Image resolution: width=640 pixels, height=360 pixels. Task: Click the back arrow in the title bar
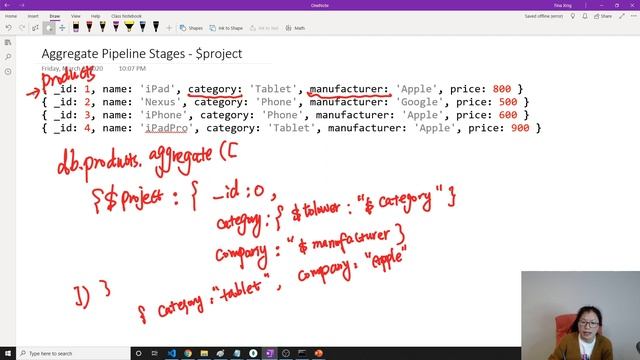(7, 5)
